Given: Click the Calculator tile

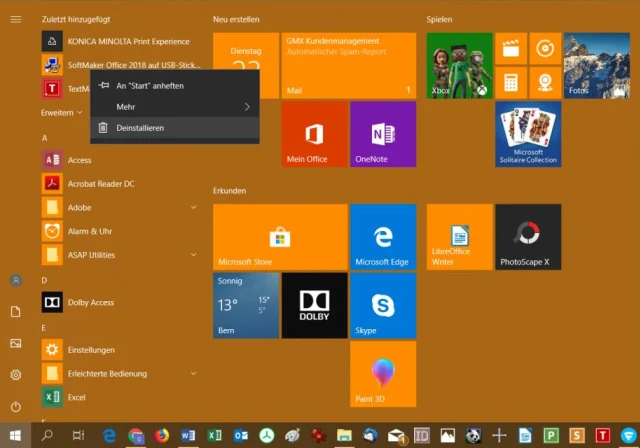Looking at the screenshot, I should pos(511,83).
